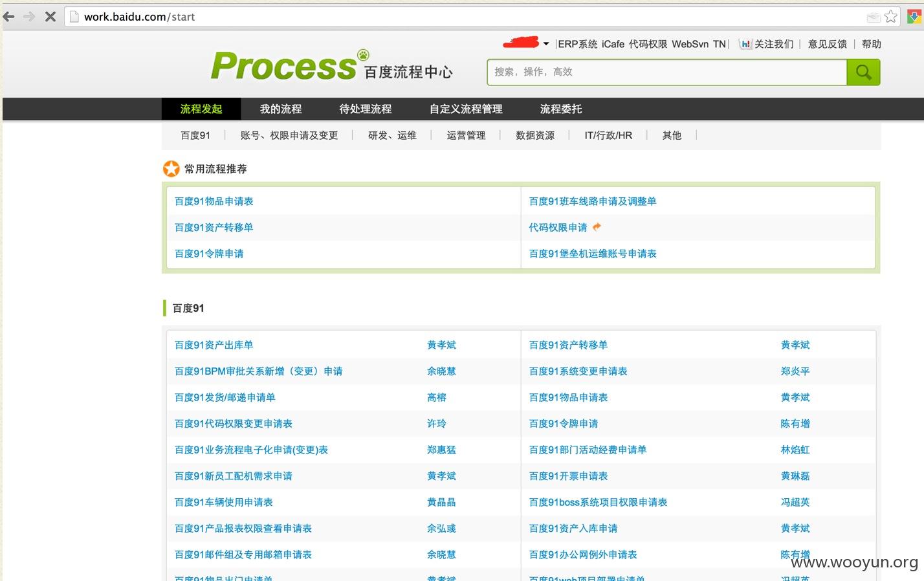Viewport: 924px width, 581px height.
Task: Click owner 冯超英 name
Action: click(x=795, y=502)
